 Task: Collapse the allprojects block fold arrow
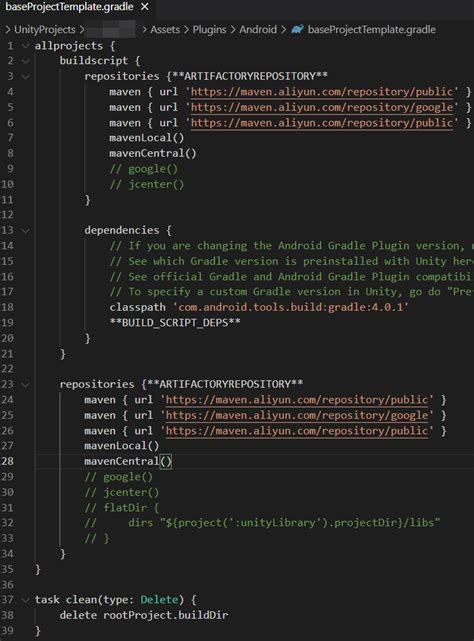(x=25, y=45)
